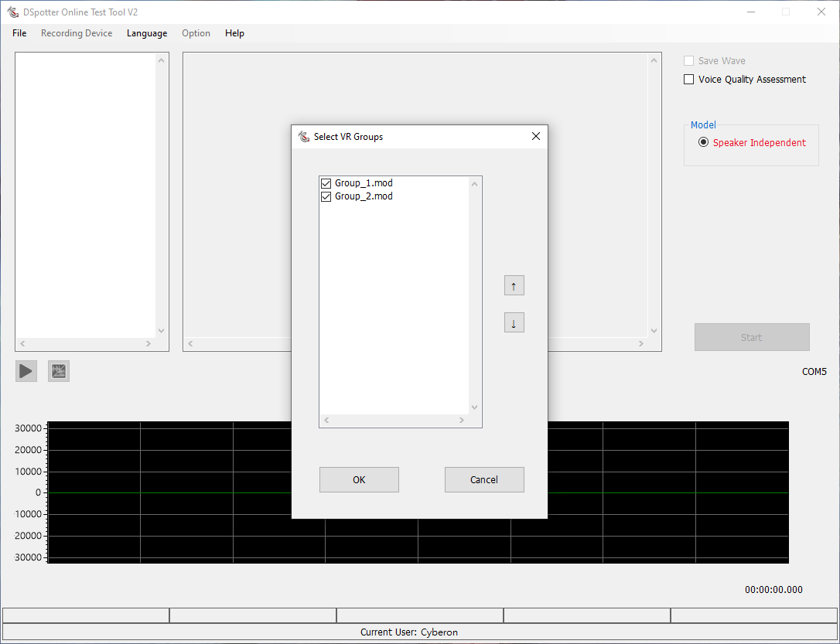Image resolution: width=840 pixels, height=644 pixels.
Task: Click the play button icon
Action: tap(26, 371)
